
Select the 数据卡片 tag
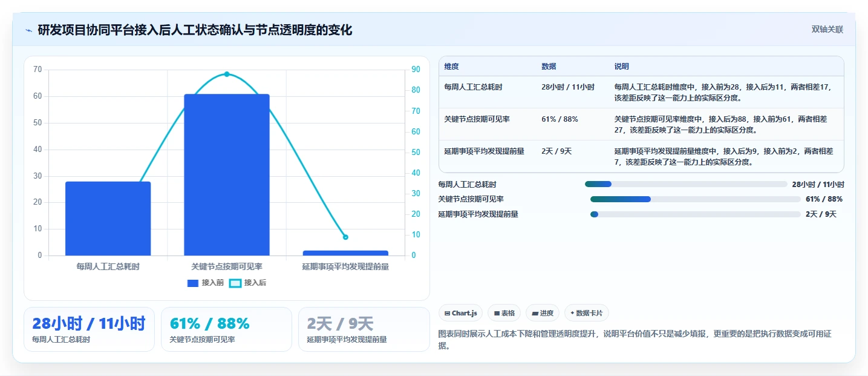[587, 313]
